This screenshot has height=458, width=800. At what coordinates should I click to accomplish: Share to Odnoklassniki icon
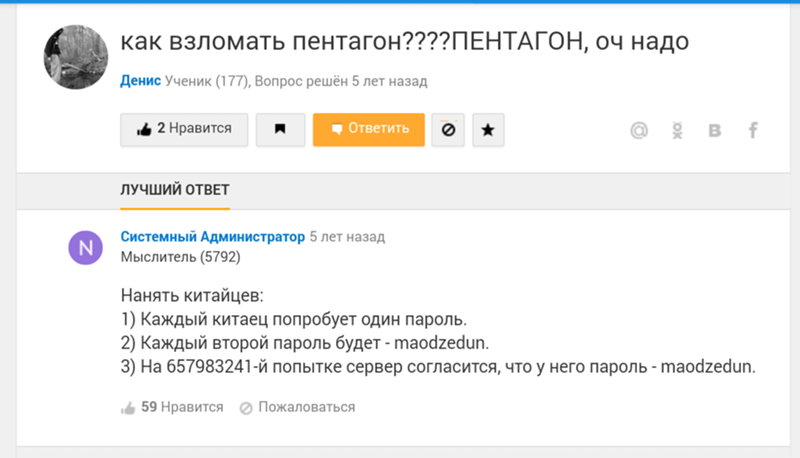[677, 131]
